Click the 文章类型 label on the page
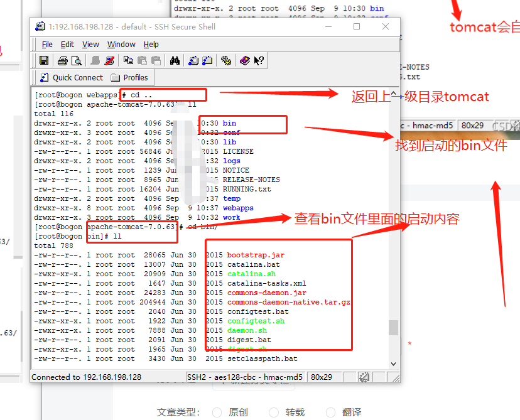Image resolution: width=520 pixels, height=420 pixels. click(x=178, y=412)
